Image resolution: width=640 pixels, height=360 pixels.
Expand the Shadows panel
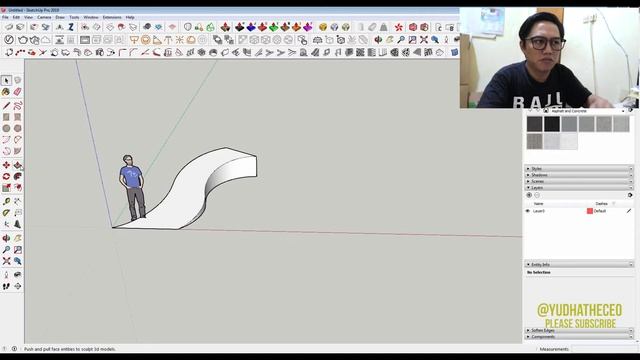579,175
